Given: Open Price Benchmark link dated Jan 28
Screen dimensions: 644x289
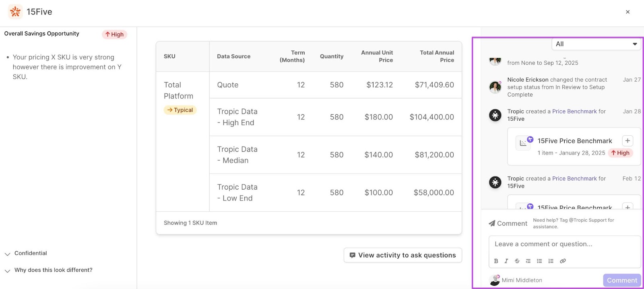Looking at the screenshot, I should (574, 111).
